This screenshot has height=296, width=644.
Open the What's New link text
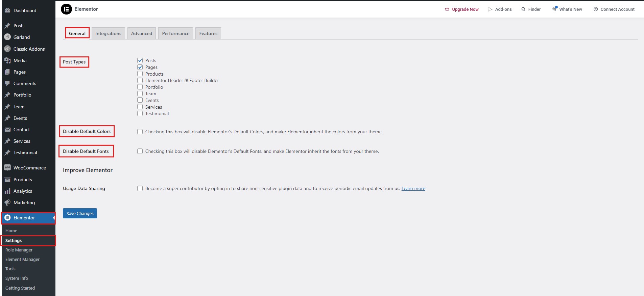click(x=571, y=9)
